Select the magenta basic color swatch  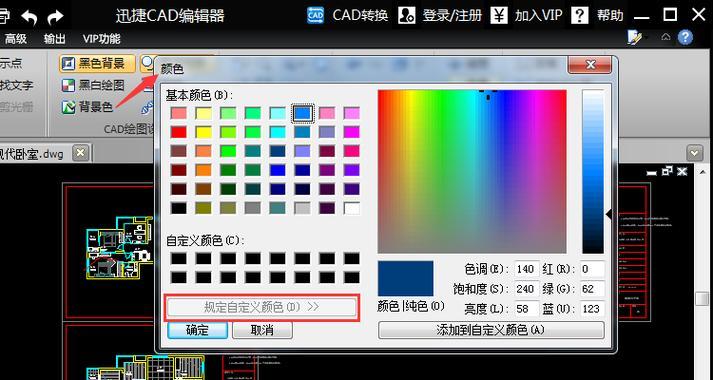pyautogui.click(x=351, y=132)
